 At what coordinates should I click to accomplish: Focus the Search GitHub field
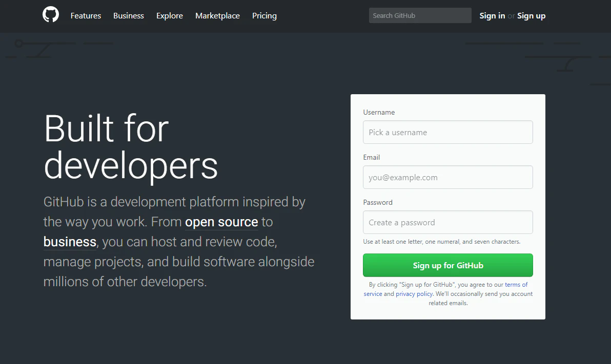[420, 15]
